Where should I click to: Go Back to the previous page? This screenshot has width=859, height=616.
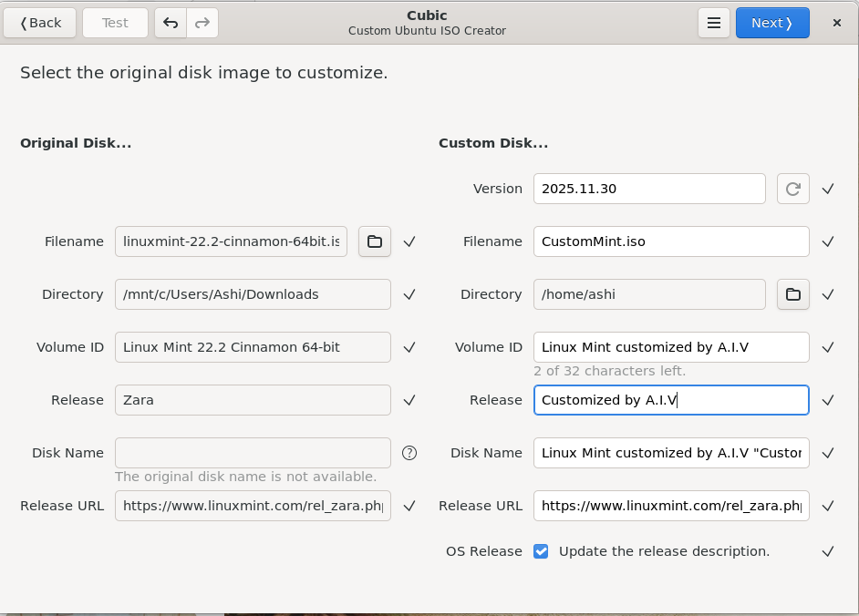[x=39, y=23]
